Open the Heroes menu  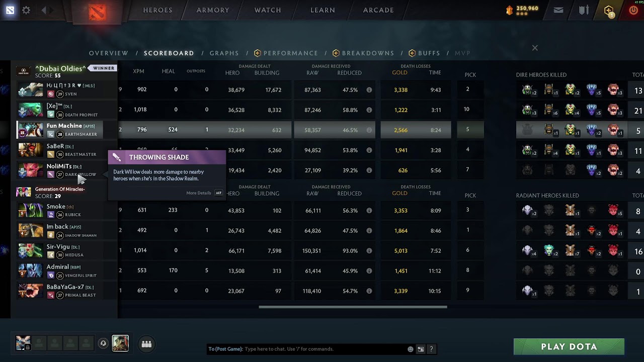(x=157, y=10)
